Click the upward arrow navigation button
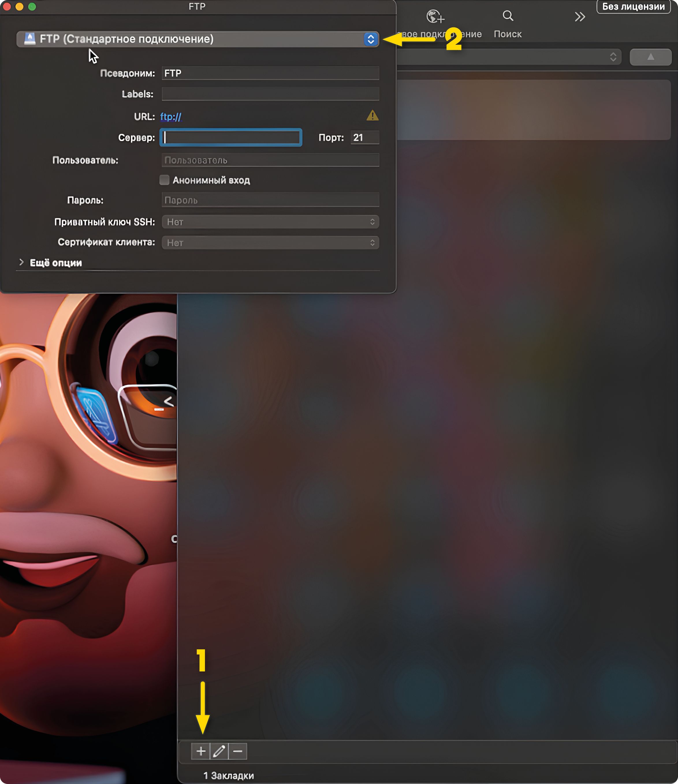Viewport: 678px width, 784px height. [x=650, y=57]
